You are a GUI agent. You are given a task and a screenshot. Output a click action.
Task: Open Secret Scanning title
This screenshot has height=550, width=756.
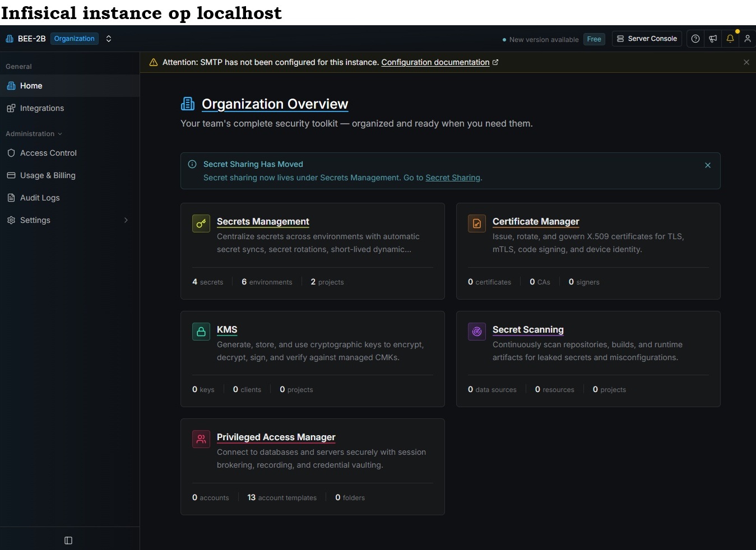pos(528,329)
